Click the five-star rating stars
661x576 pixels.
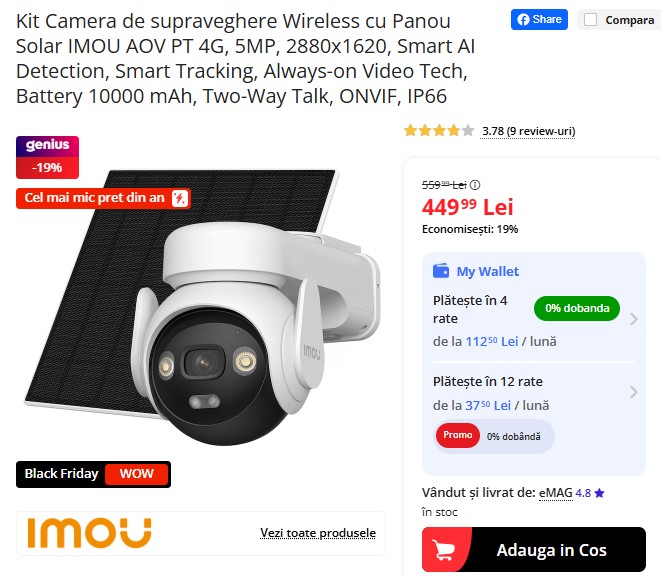click(439, 131)
